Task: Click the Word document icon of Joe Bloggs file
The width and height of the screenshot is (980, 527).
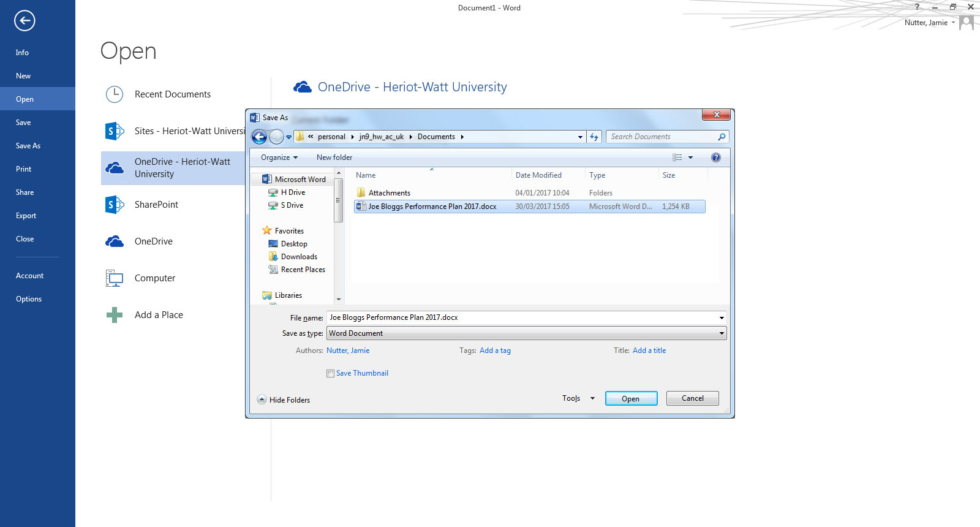Action: click(361, 207)
